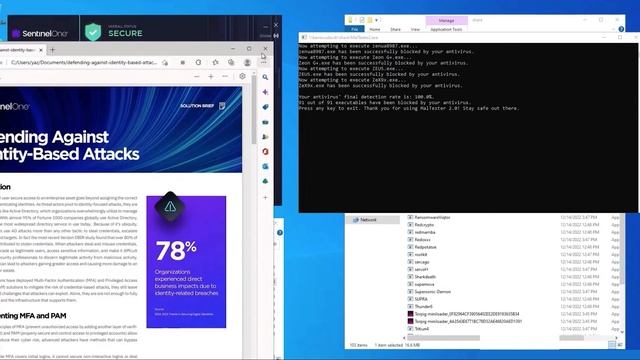Click the New folder icon in Explorer quick access toolbar

point(369,20)
